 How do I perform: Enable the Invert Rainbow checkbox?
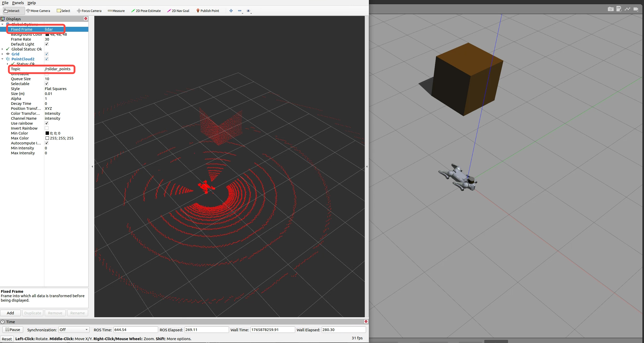(x=47, y=128)
